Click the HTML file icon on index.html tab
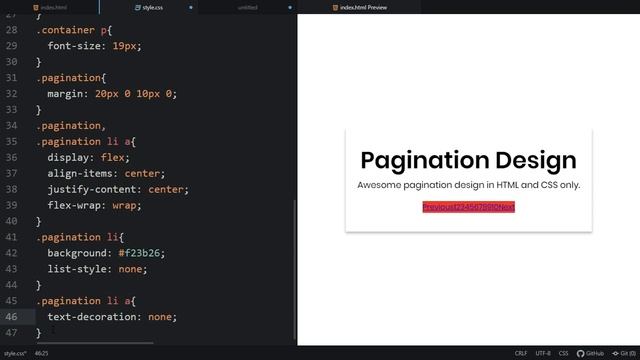This screenshot has height=360, width=640. click(36, 7)
